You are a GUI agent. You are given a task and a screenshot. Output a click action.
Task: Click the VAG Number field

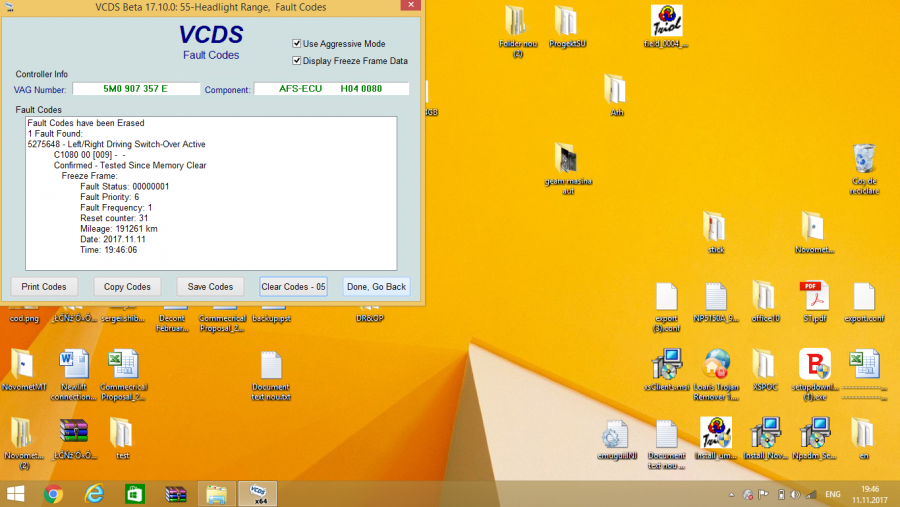pyautogui.click(x=135, y=89)
